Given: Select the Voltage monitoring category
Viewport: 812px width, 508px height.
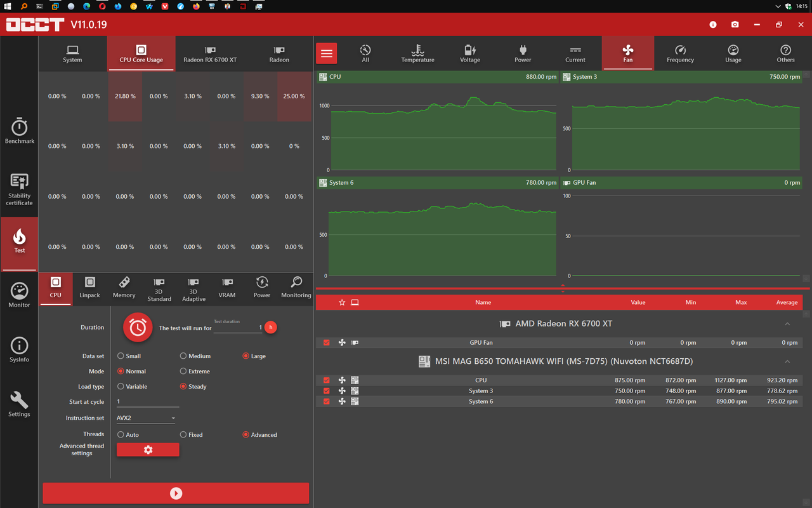Looking at the screenshot, I should click(470, 53).
